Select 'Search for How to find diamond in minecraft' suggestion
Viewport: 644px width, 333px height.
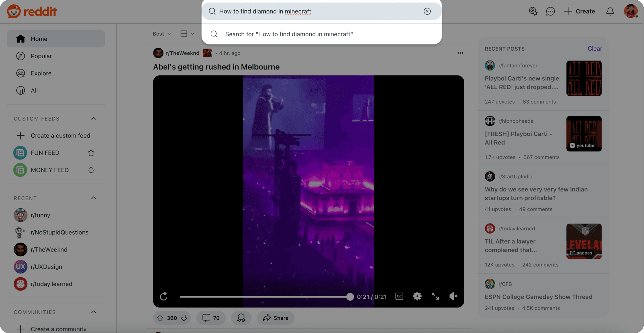click(x=321, y=34)
